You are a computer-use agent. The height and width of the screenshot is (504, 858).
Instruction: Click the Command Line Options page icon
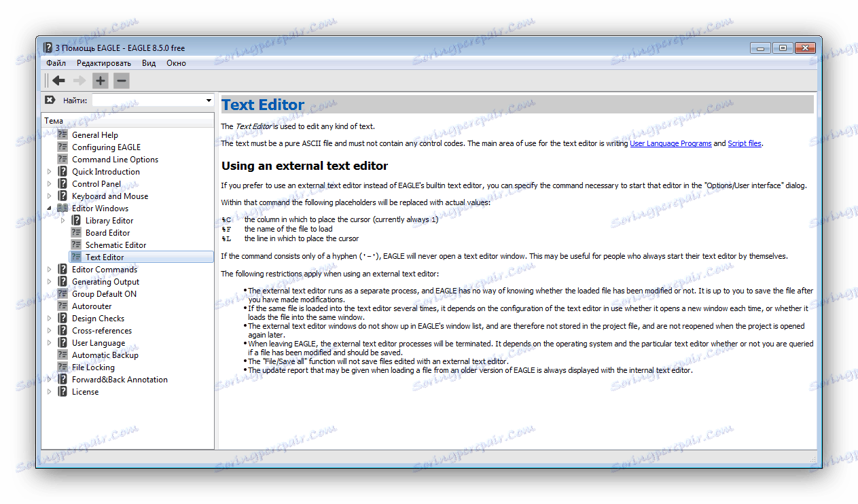click(62, 159)
